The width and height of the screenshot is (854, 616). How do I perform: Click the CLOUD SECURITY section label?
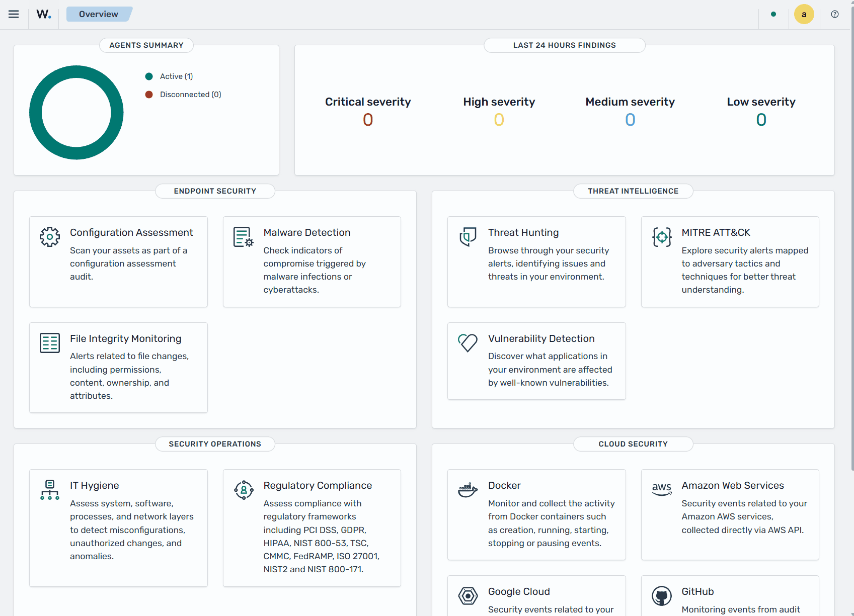[633, 444]
